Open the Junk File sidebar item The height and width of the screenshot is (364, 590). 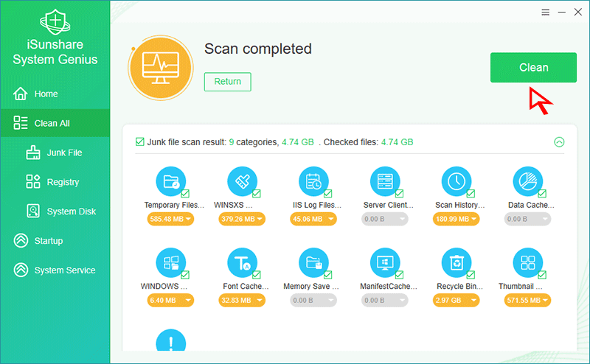(64, 153)
